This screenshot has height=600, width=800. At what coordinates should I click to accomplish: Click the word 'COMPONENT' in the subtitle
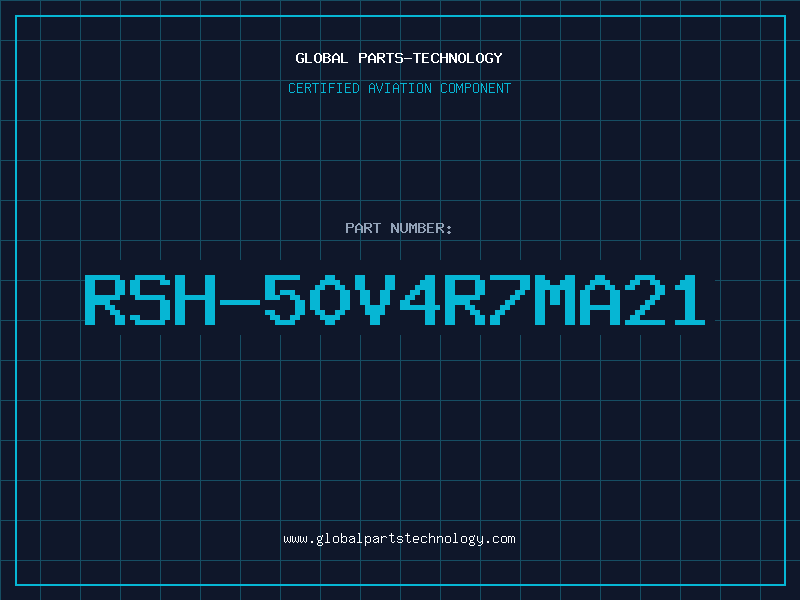coord(476,88)
